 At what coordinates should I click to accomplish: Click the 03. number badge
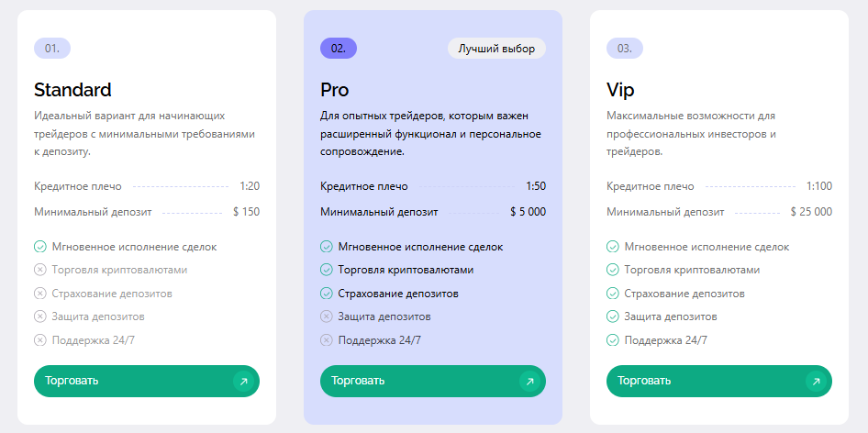point(625,48)
